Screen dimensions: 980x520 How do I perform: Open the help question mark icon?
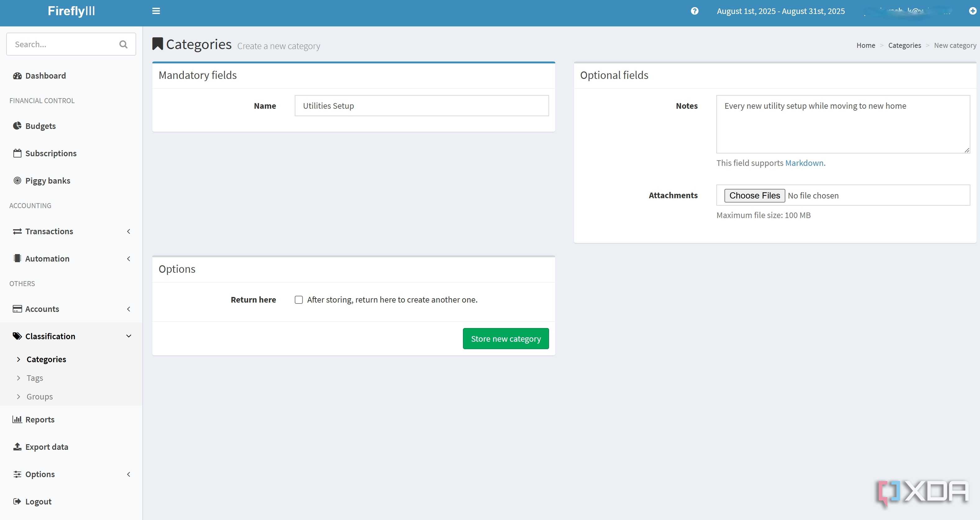point(695,11)
